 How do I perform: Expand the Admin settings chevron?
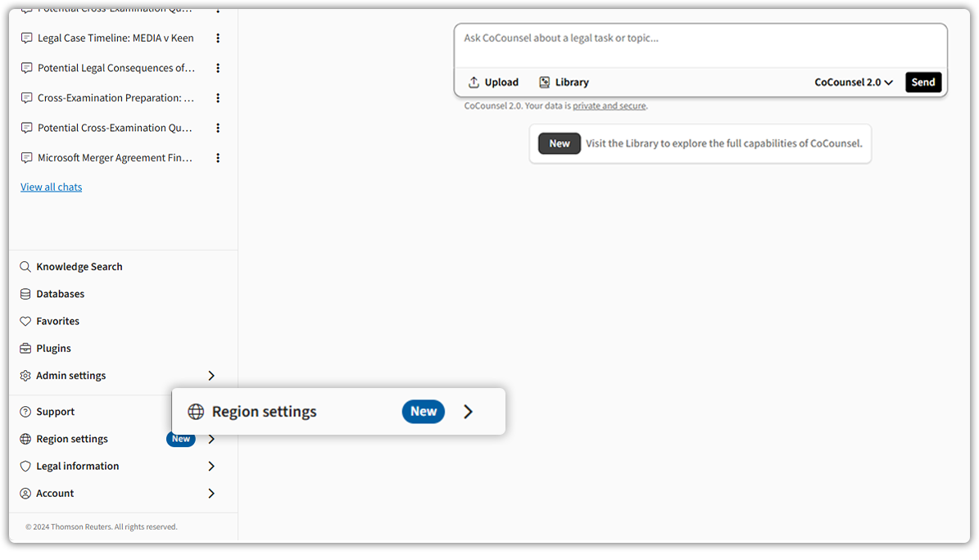click(x=211, y=375)
